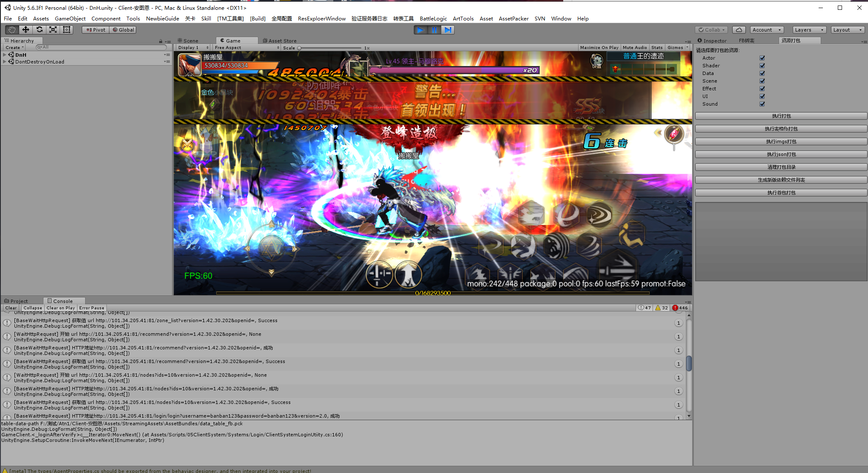Uncheck the Sound checkbox
Viewport: 868px width, 473px height.
762,104
